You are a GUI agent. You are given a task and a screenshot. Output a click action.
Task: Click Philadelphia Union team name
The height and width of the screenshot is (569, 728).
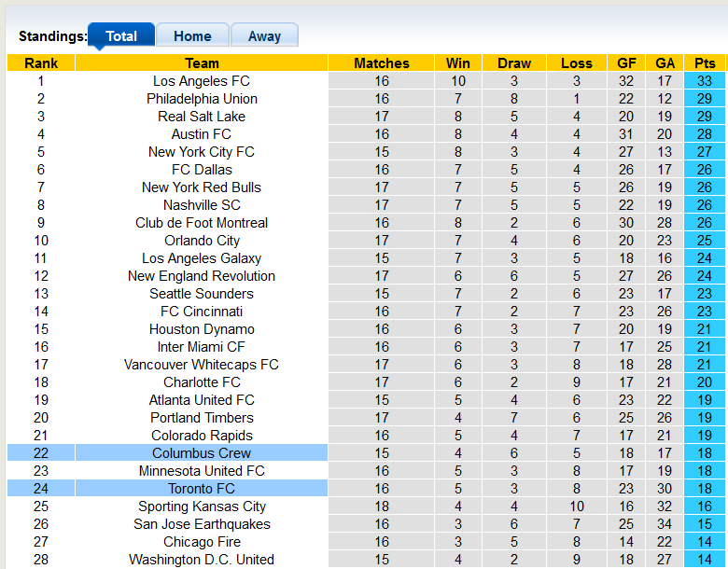point(202,99)
